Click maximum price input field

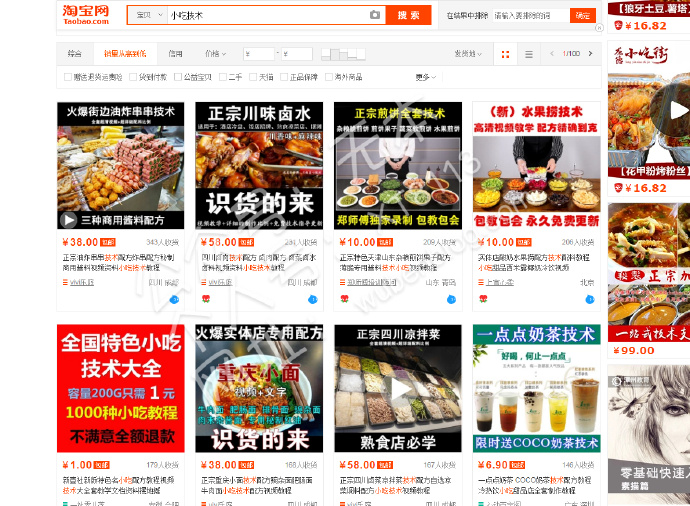point(297,54)
